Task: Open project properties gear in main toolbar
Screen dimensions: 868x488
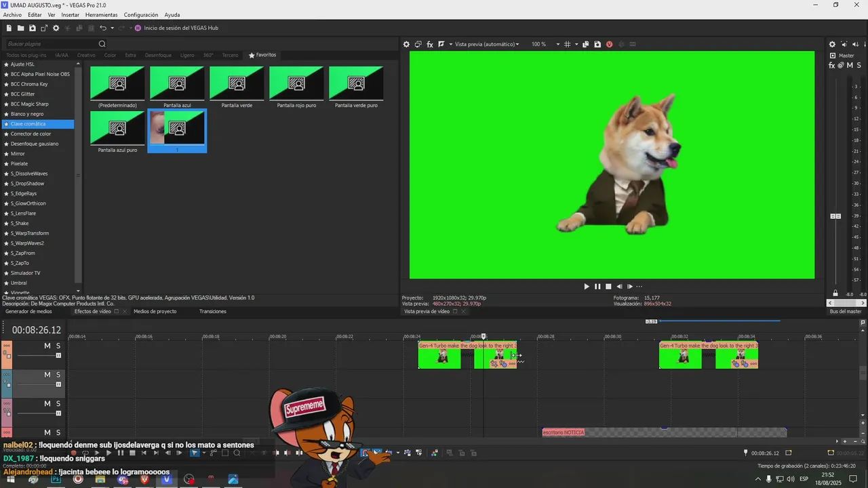Action: click(56, 28)
